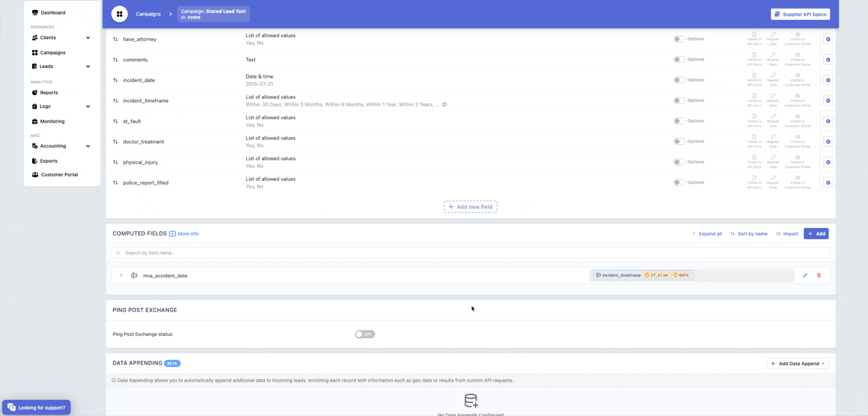Toggle the Optional switch for police_report_filled

679,182
